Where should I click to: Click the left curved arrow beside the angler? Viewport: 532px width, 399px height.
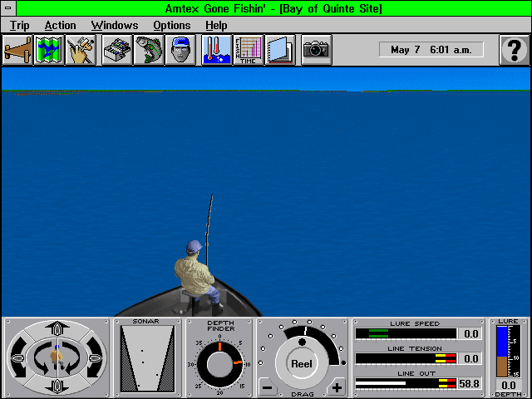point(42,358)
